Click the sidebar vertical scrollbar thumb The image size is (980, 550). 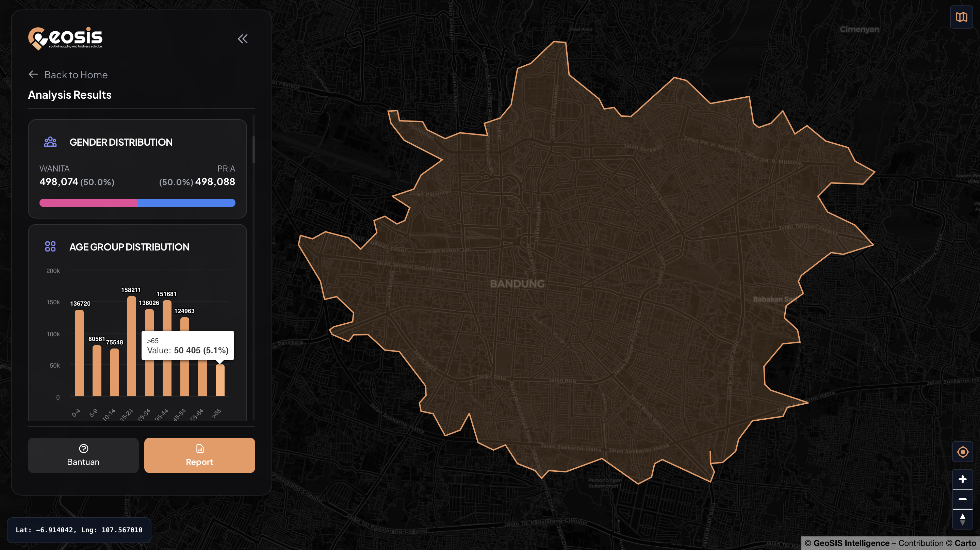point(254,150)
